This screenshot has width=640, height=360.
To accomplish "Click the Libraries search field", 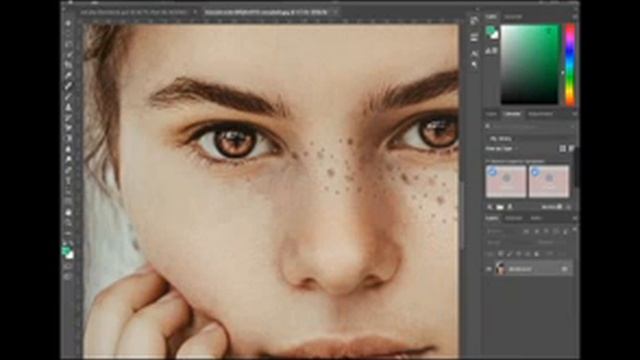I will click(530, 127).
